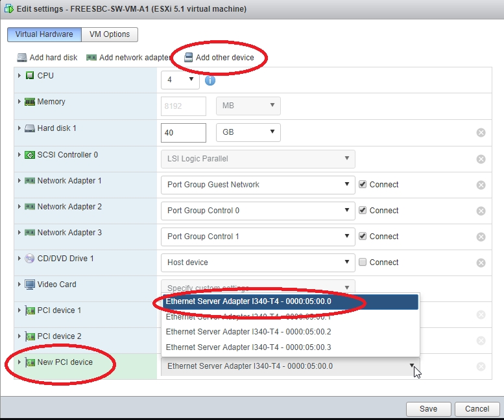
Task: Uncheck Connect for Network Adapter 1
Action: pos(363,185)
